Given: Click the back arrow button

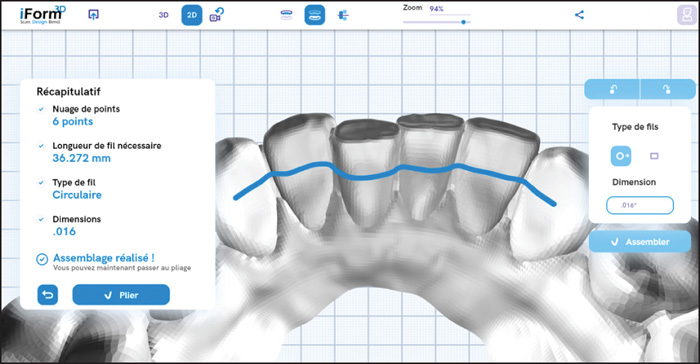Looking at the screenshot, I should coord(48,295).
